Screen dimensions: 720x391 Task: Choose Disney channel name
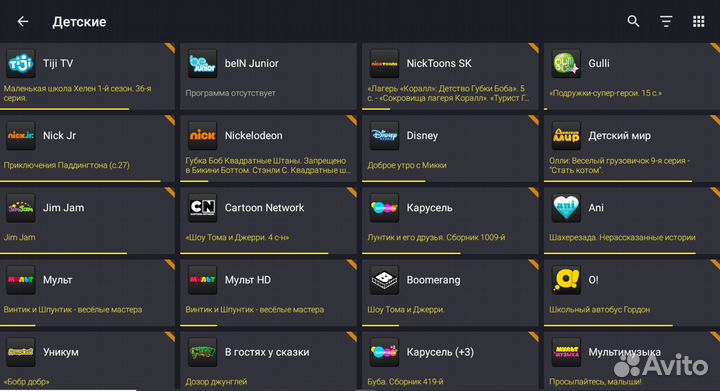click(x=422, y=136)
